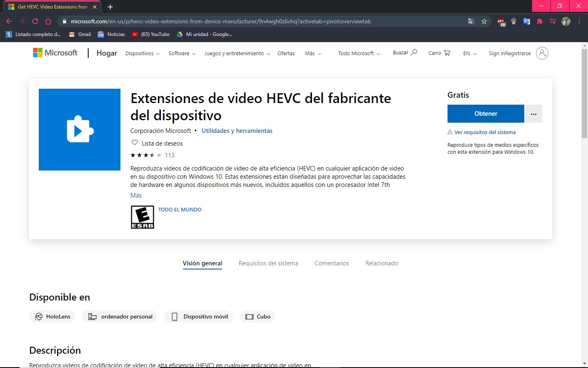Screen dimensions: 588x368
Task: Select the HoloLens availability chip
Action: [x=52, y=316]
